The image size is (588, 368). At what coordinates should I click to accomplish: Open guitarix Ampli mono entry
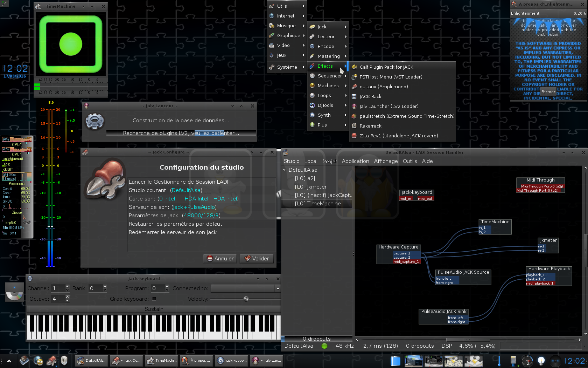click(384, 87)
